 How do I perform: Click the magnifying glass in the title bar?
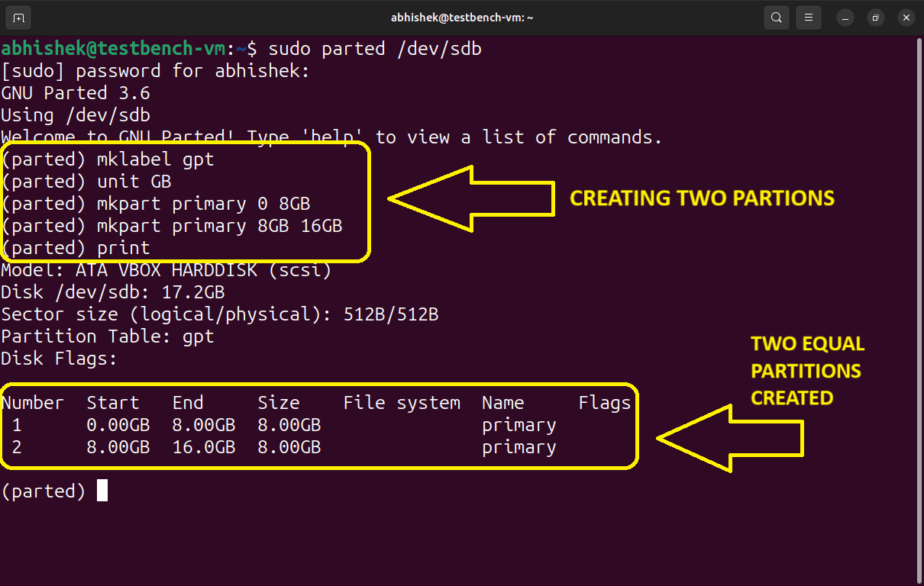[776, 17]
